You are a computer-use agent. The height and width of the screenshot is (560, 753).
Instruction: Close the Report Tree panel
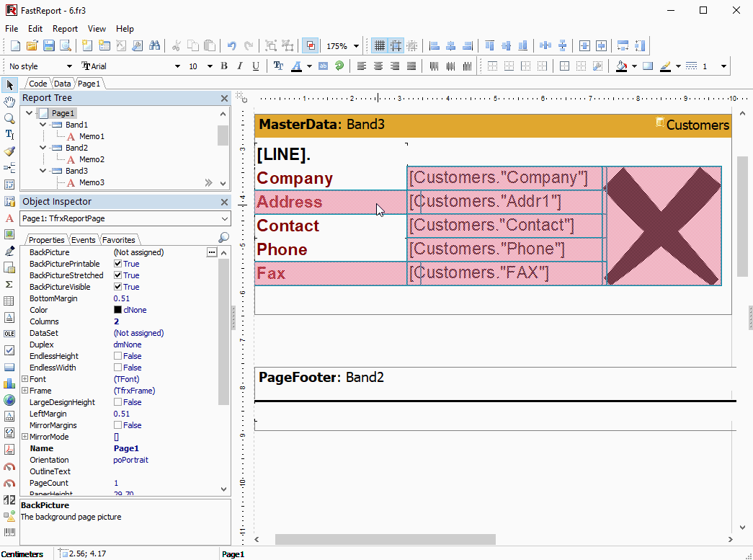[224, 98]
